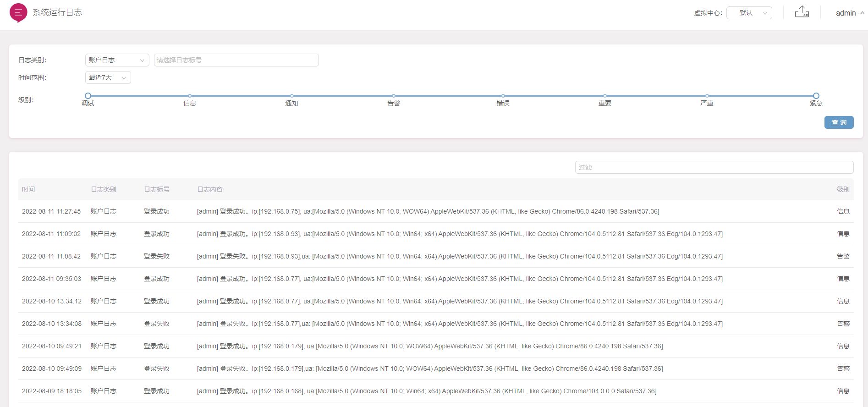Click the 过滤 filter input box
This screenshot has width=868, height=407.
point(714,167)
